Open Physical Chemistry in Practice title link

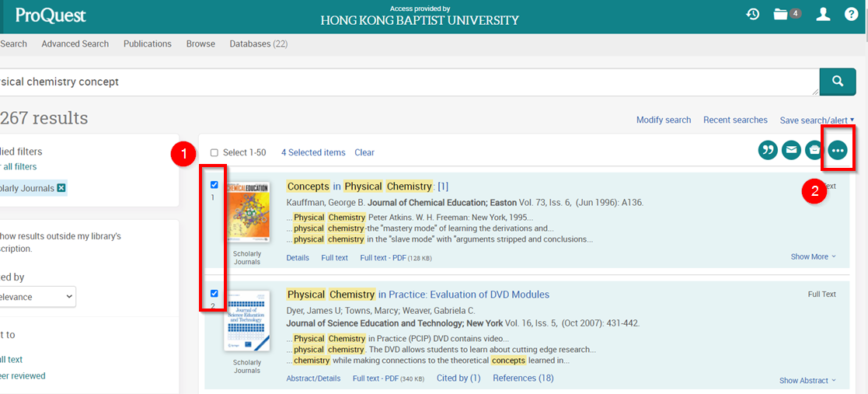418,295
